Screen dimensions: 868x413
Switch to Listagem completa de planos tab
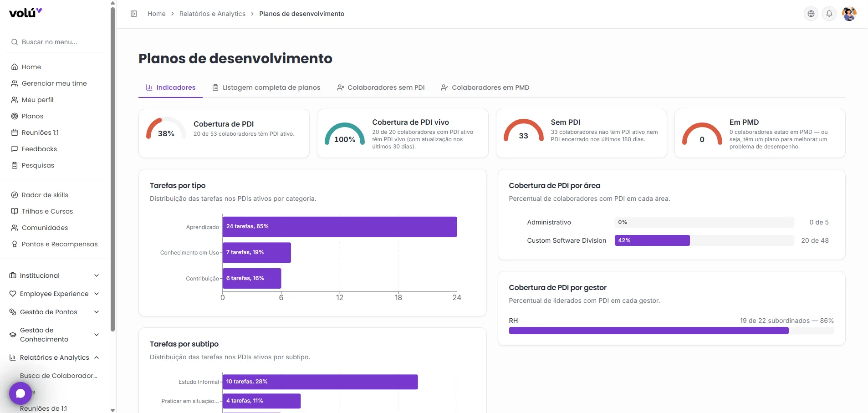click(266, 87)
